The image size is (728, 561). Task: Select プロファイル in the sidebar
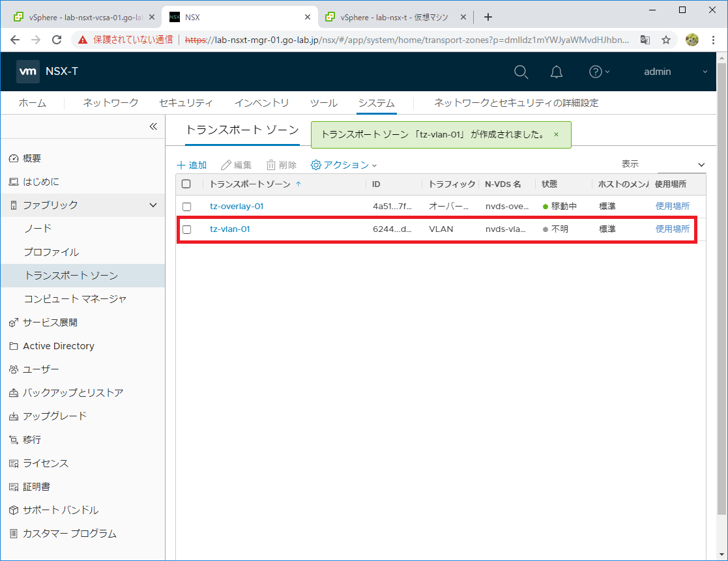pyautogui.click(x=83, y=252)
